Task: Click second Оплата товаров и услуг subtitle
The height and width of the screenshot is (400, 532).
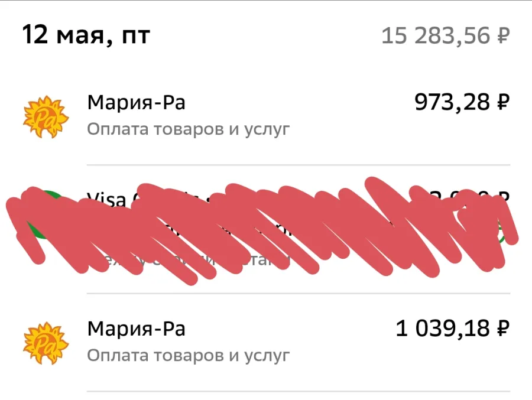Action: (x=189, y=356)
